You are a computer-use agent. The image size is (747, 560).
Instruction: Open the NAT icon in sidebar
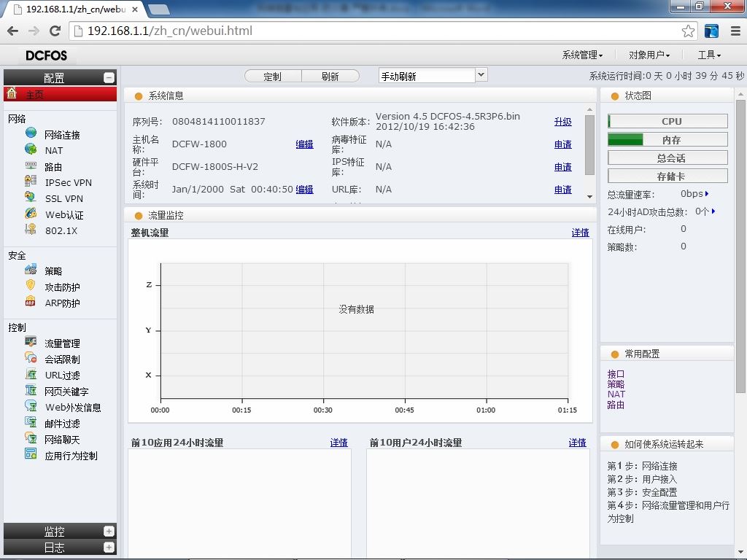31,149
